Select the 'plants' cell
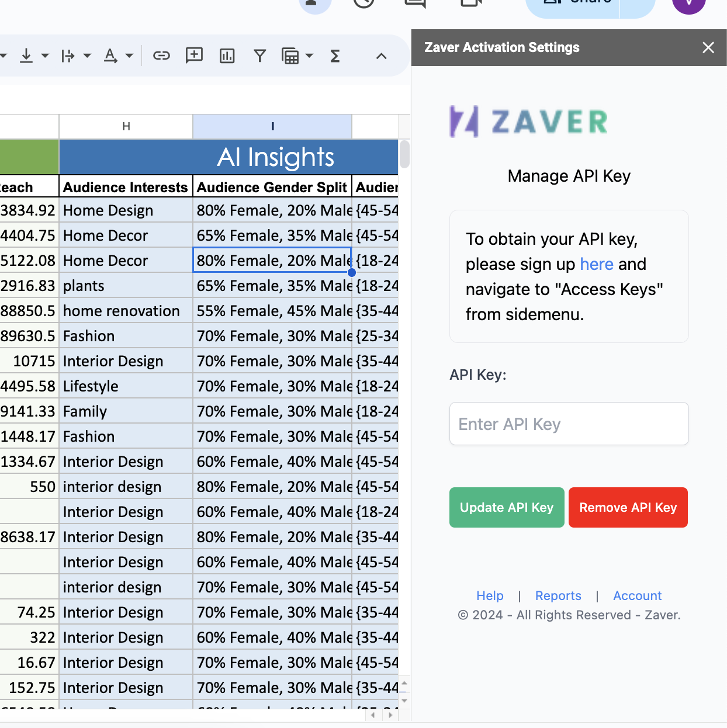Image resolution: width=727 pixels, height=728 pixels. click(126, 286)
